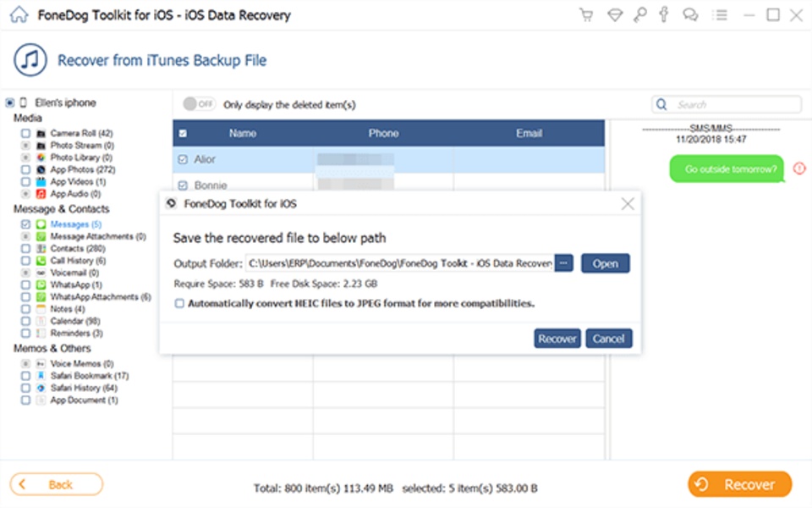Screen dimensions: 812x508
Task: Check the Safari History (64) checkbox
Action: 25,388
